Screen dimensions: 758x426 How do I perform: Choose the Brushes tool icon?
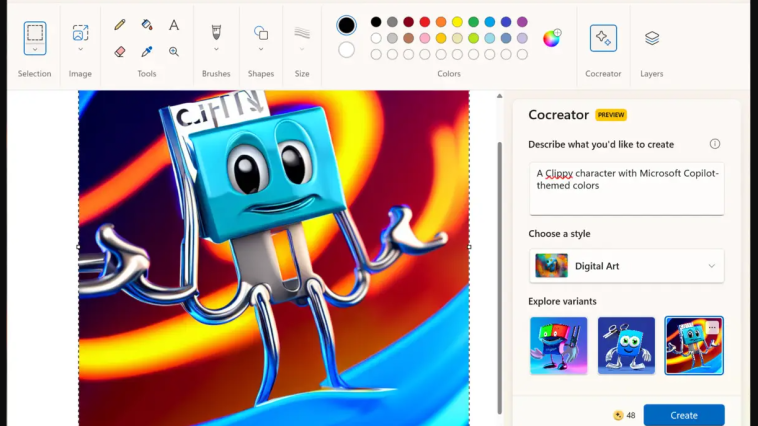[x=216, y=32]
